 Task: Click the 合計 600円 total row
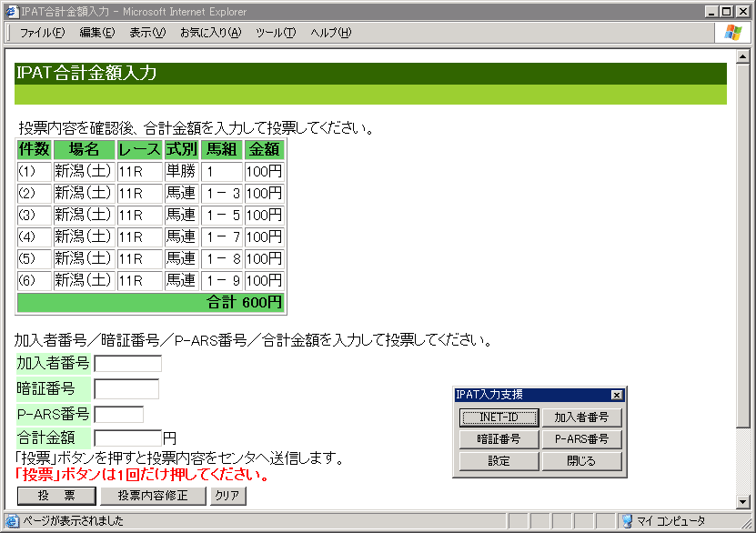pos(151,303)
